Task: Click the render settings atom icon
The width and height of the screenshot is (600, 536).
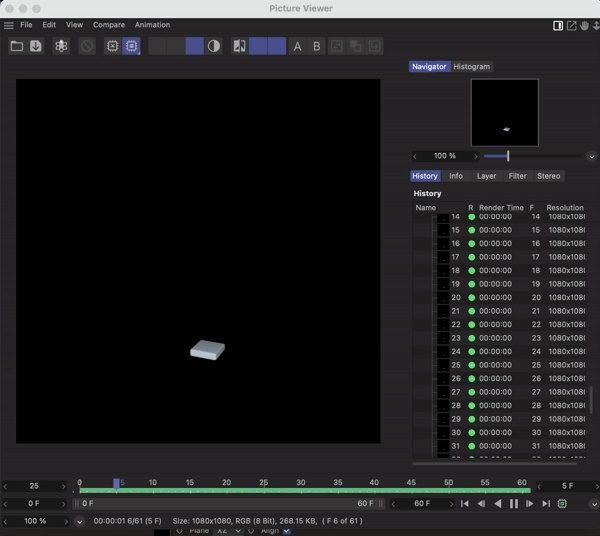Action: [x=61, y=46]
